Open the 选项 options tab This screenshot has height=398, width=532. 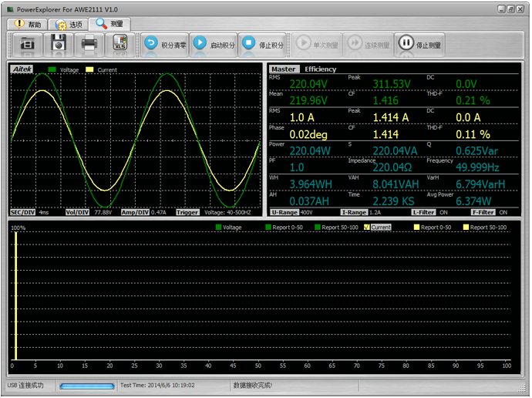click(68, 24)
